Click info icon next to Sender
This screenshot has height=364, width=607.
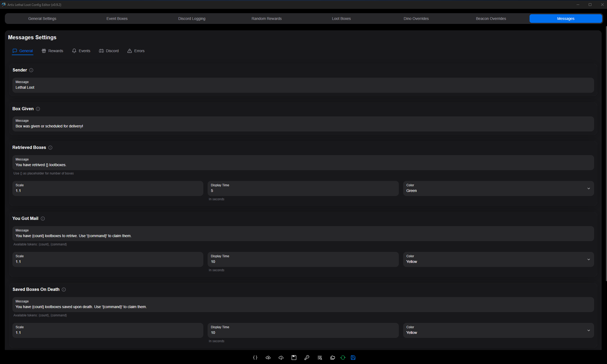click(31, 70)
